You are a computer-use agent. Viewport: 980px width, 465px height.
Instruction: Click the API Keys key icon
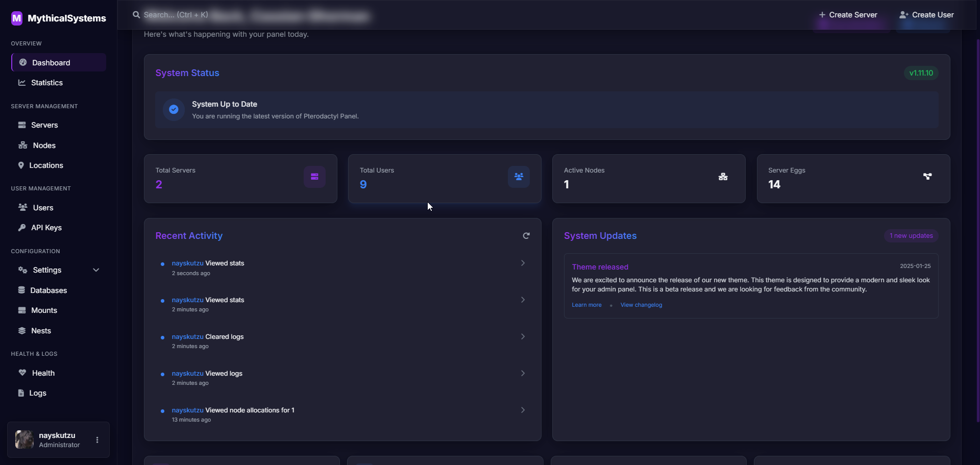(x=21, y=228)
